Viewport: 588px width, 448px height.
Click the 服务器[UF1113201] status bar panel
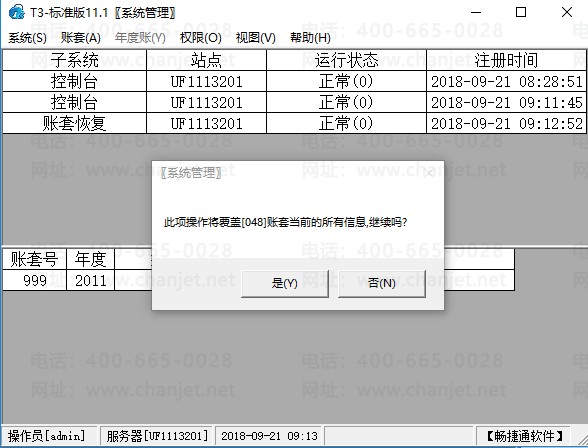(157, 436)
